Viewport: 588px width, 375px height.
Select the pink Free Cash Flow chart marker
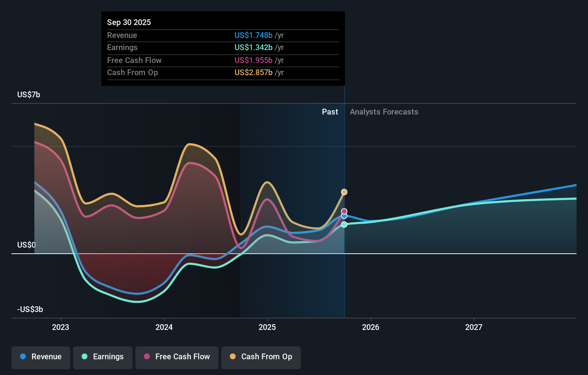pyautogui.click(x=344, y=210)
